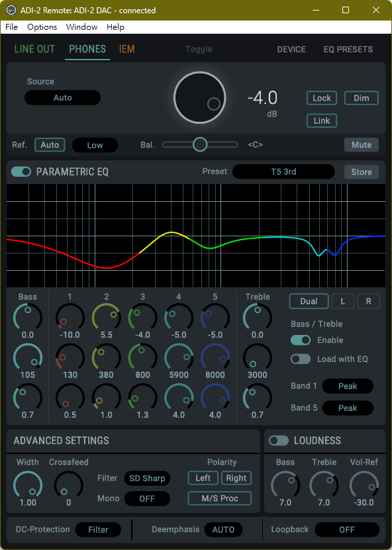Toggle the Link button

pyautogui.click(x=322, y=120)
